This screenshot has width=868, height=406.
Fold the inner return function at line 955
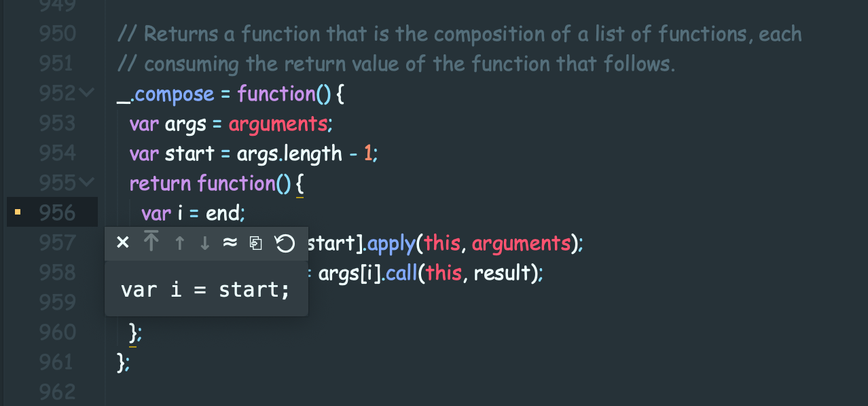tap(87, 183)
